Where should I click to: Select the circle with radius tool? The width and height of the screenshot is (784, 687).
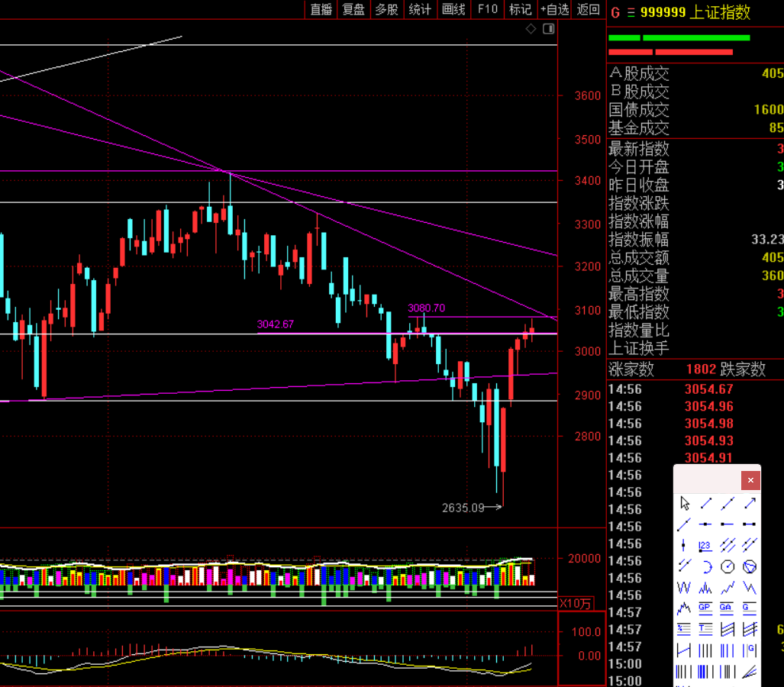tap(728, 566)
